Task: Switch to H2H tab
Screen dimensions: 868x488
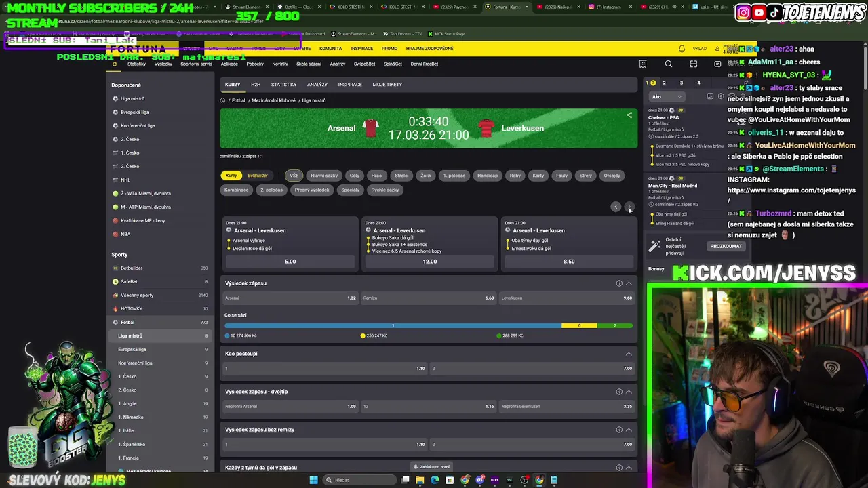Action: click(256, 85)
